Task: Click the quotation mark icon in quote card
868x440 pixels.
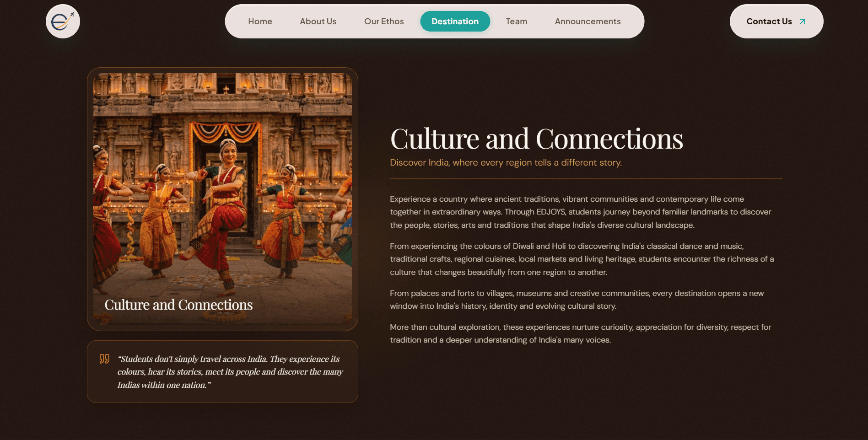Action: point(104,359)
